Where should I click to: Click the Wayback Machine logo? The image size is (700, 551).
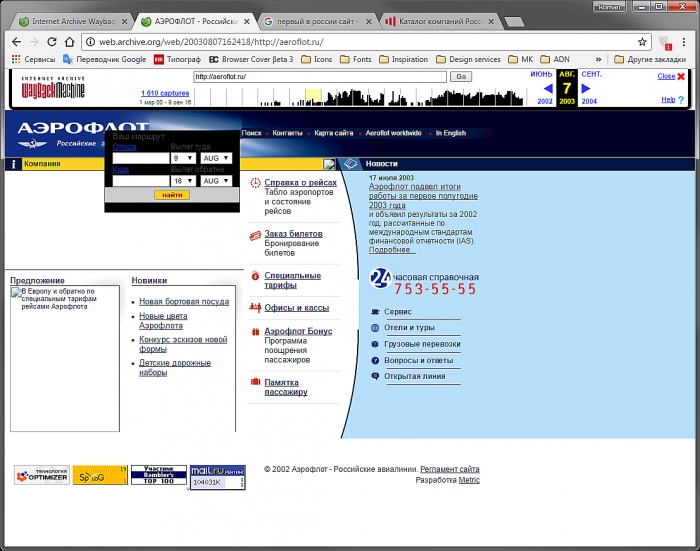click(53, 88)
